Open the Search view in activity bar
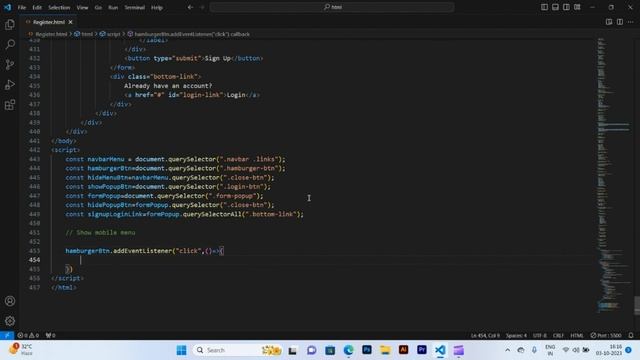 [10, 44]
